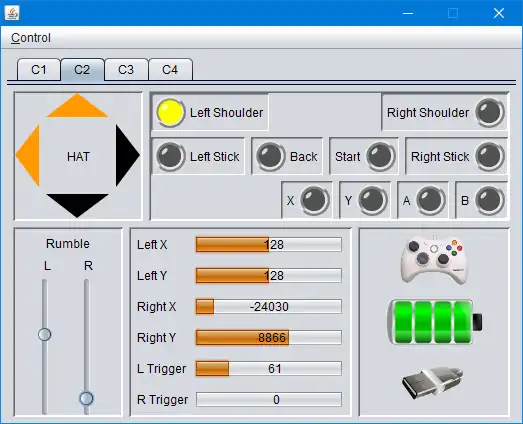Click the white gamepad controller icon

(434, 260)
